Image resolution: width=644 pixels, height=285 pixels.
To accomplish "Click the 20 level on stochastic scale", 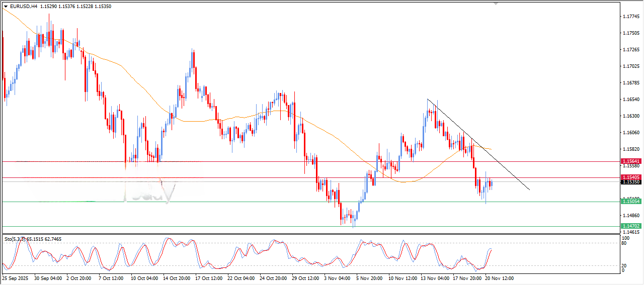I will [x=623, y=265].
